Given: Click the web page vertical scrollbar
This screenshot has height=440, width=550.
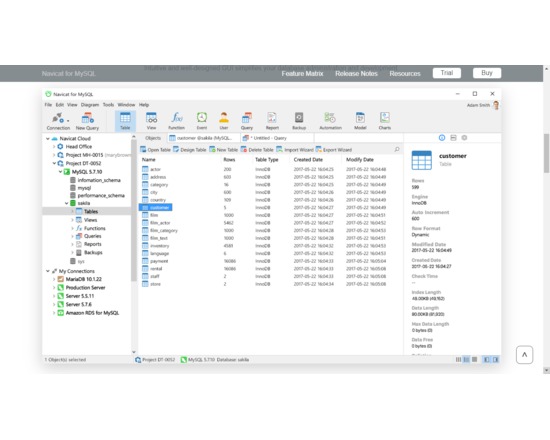Looking at the screenshot, I should tap(546, 153).
